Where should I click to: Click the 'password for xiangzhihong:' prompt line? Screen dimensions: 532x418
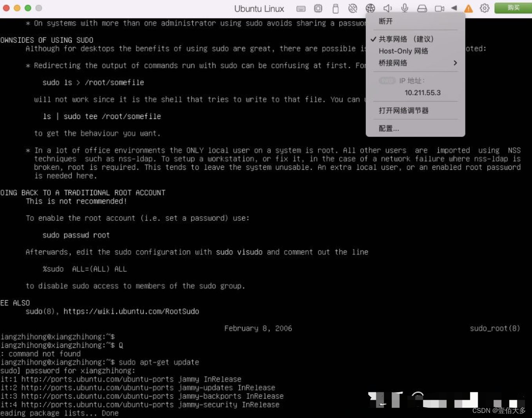coord(67,371)
